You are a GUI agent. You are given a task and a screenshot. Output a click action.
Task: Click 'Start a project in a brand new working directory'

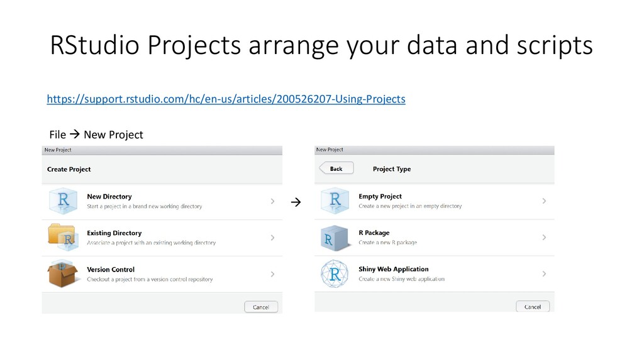tap(145, 206)
